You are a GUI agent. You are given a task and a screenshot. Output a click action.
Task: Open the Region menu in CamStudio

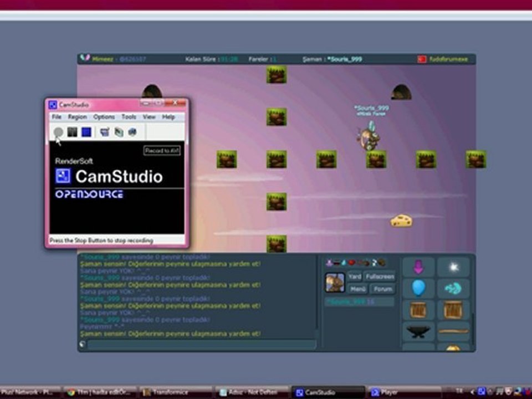point(78,117)
